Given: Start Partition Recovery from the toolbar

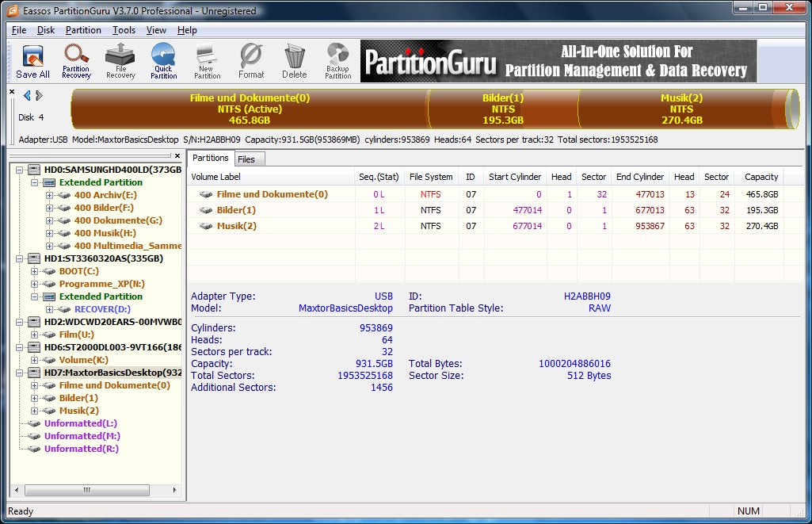Looking at the screenshot, I should 76,61.
